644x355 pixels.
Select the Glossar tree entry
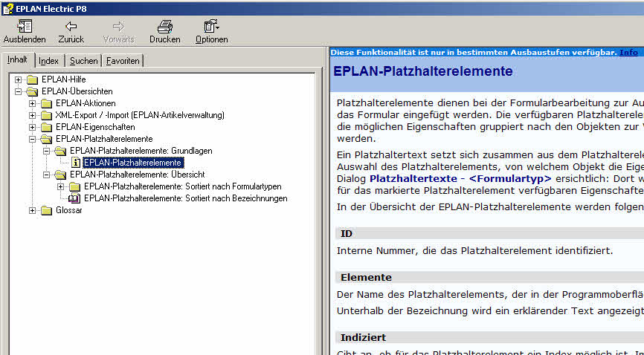tap(69, 210)
